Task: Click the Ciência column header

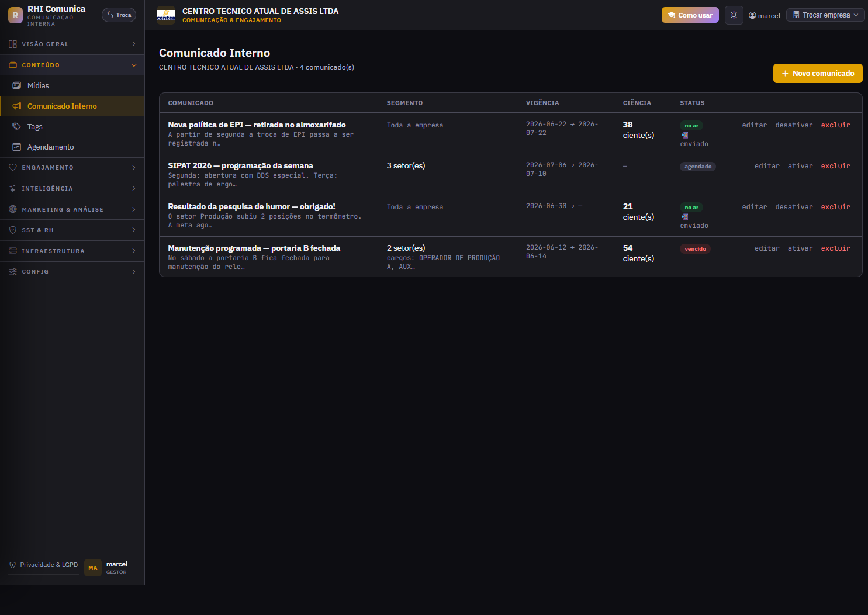Action: (x=637, y=103)
